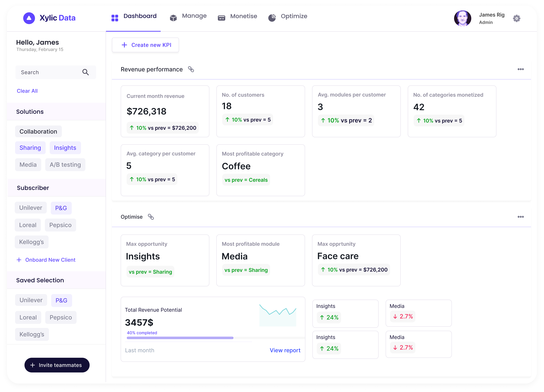Click the 40% completed progress bar
The width and height of the screenshot is (544, 392).
(x=180, y=338)
